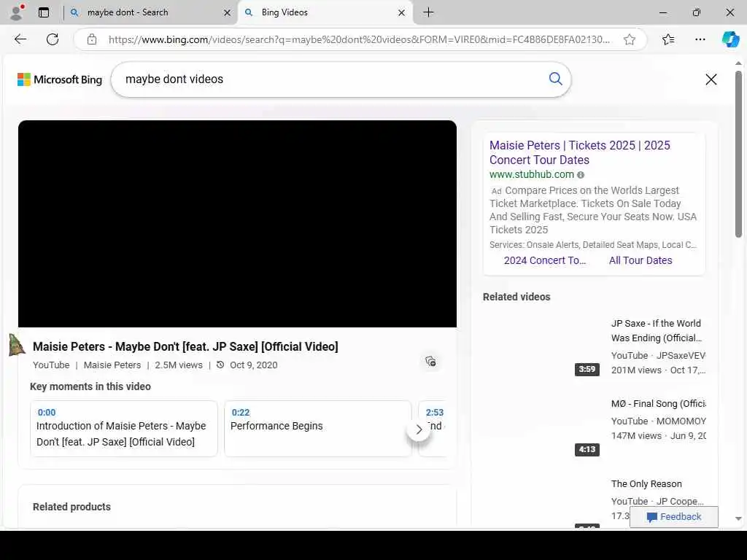The height and width of the screenshot is (560, 747).
Task: Run the search with magnifier icon
Action: [555, 79]
